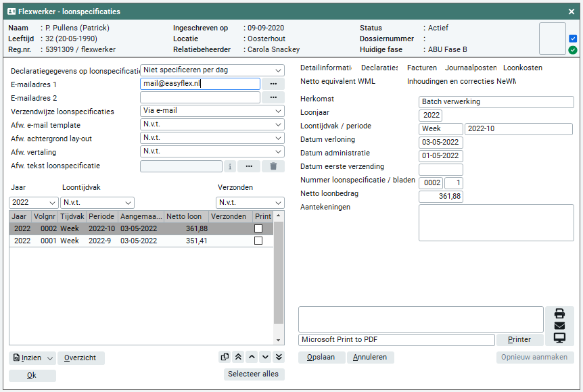
Task: Click the Selecteer alles button
Action: (x=254, y=374)
